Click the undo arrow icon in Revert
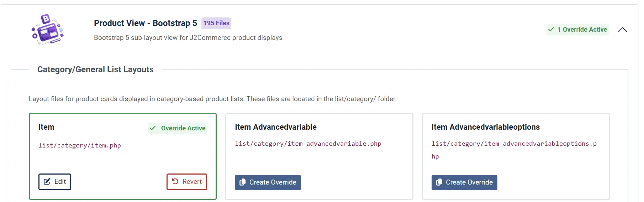This screenshot has width=644, height=202. coord(175,181)
